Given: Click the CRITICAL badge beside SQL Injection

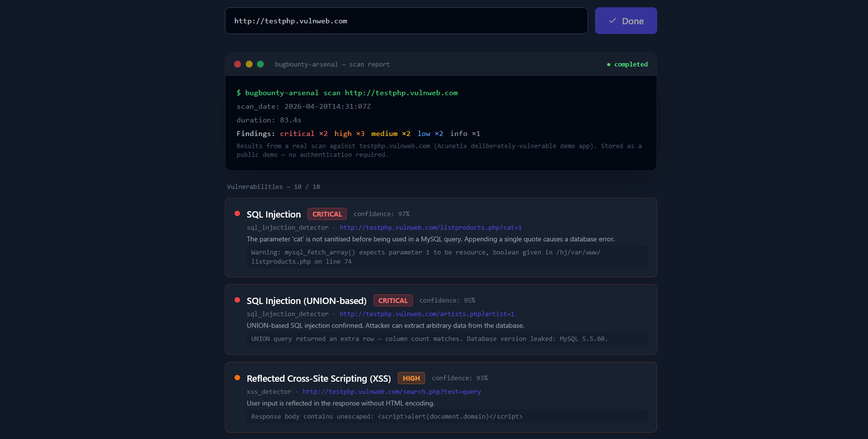Looking at the screenshot, I should [327, 214].
